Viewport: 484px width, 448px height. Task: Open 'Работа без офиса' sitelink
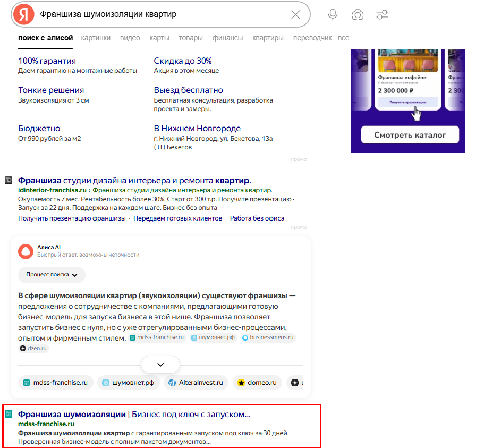tap(257, 218)
